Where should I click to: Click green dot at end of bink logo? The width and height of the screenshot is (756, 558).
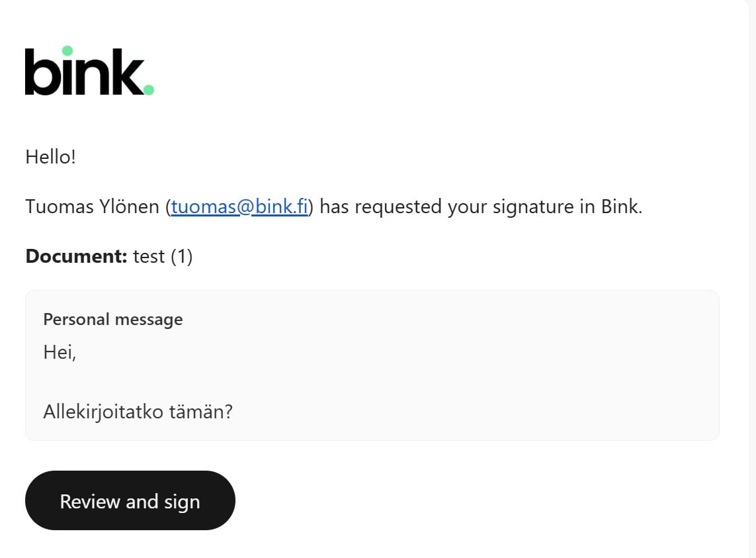click(x=149, y=89)
